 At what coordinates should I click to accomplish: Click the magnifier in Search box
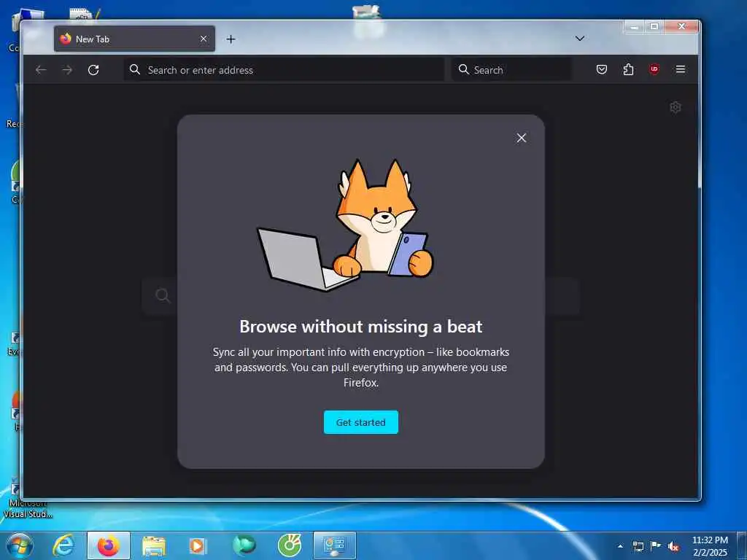coord(463,69)
